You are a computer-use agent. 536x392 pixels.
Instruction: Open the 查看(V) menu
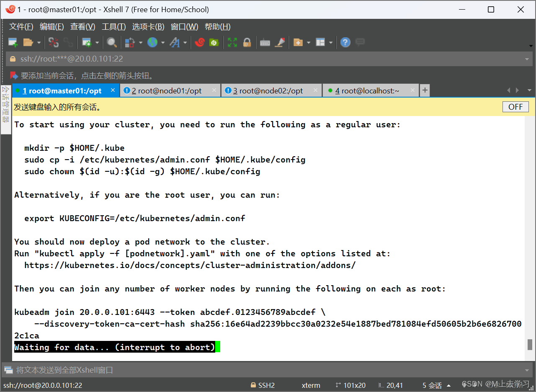tap(82, 27)
